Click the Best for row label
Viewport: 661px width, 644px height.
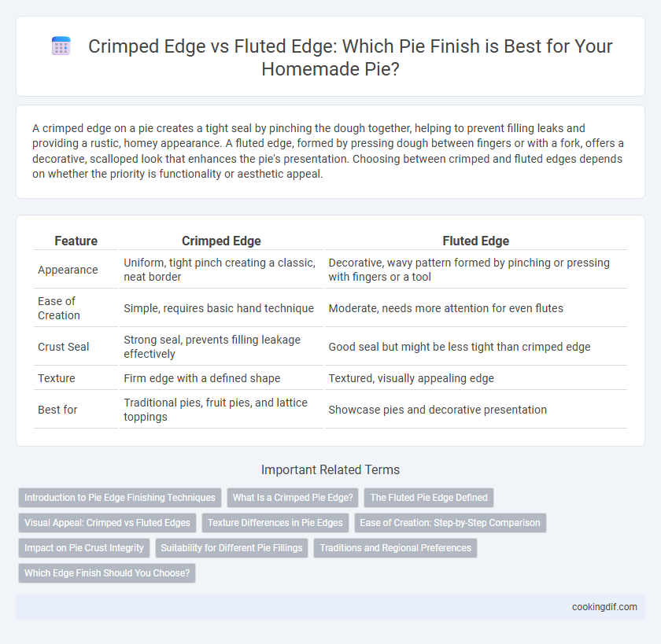[x=57, y=410]
